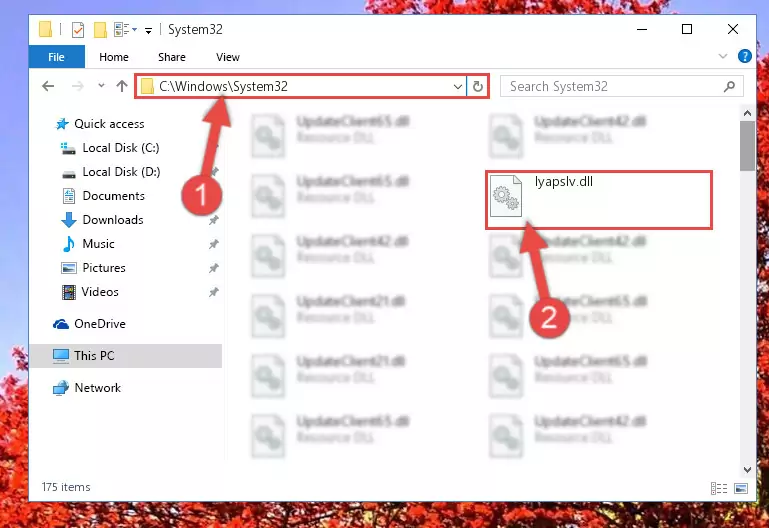
Task: Refresh the System32 folder view
Action: [477, 87]
